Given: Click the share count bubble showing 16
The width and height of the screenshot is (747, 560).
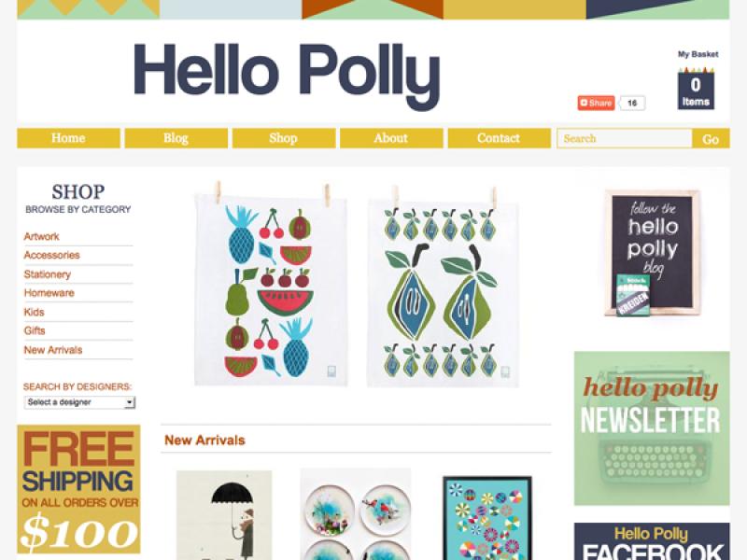Looking at the screenshot, I should point(632,103).
